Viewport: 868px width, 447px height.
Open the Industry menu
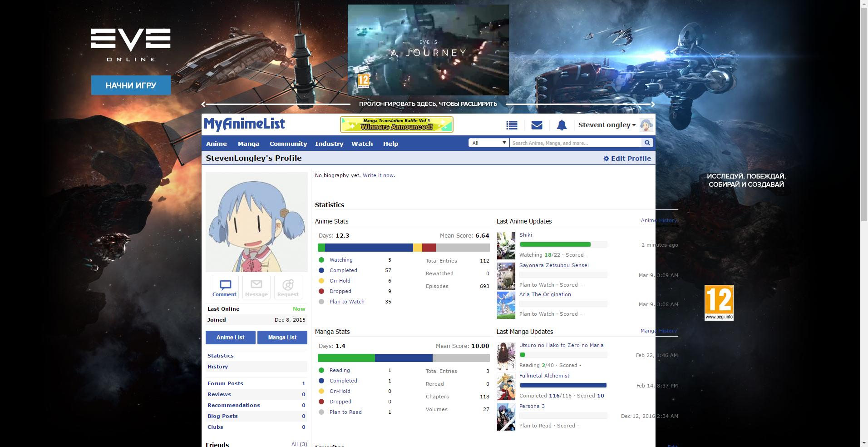click(x=329, y=144)
